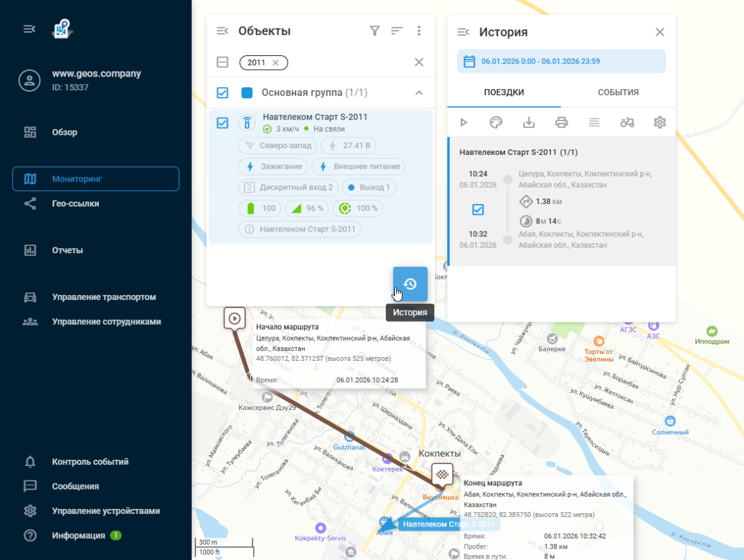Open the date range picker in История
Viewport: 744px width, 560px height.
pos(561,62)
